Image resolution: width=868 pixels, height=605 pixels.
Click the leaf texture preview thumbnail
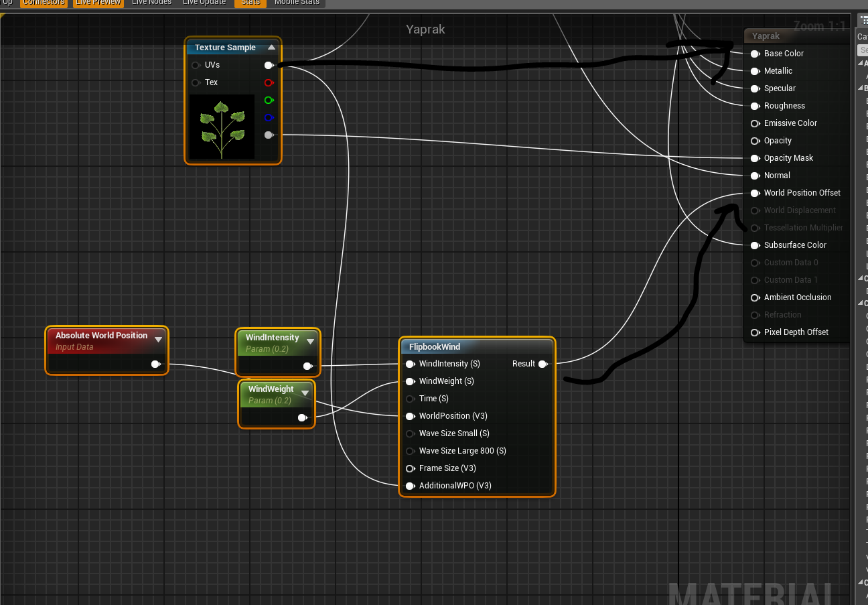pyautogui.click(x=222, y=127)
